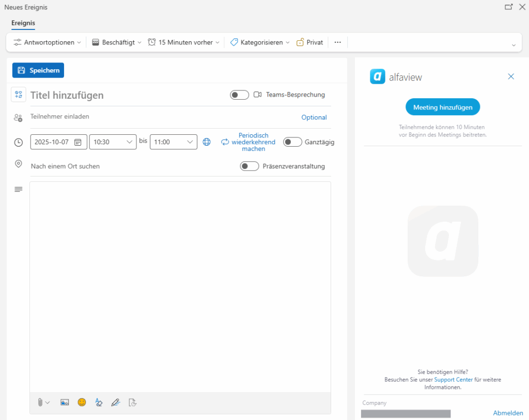Click the paperclip attach file icon
The height and width of the screenshot is (420, 529).
40,402
